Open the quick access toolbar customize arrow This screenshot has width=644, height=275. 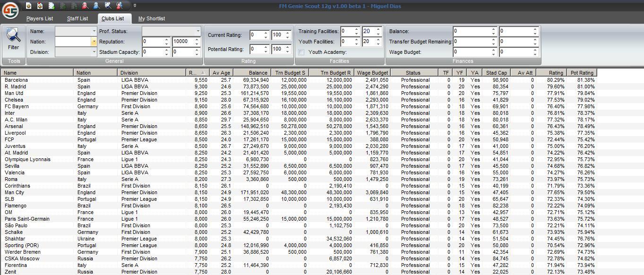(x=135, y=6)
